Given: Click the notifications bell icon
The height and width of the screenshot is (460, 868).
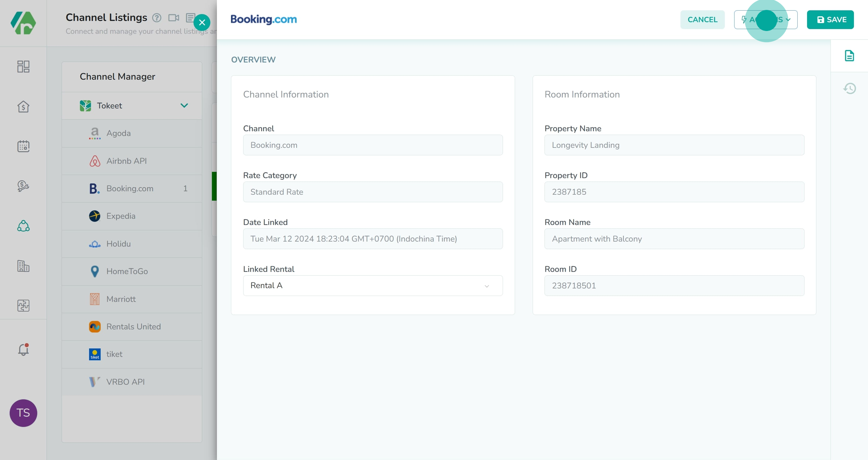Looking at the screenshot, I should point(23,350).
